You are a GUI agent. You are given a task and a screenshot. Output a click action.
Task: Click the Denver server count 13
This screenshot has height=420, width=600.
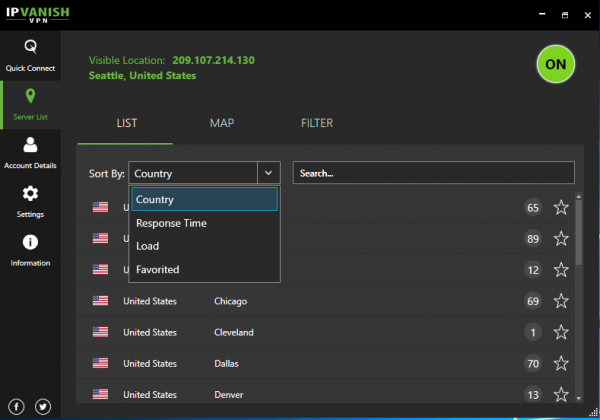pyautogui.click(x=533, y=394)
